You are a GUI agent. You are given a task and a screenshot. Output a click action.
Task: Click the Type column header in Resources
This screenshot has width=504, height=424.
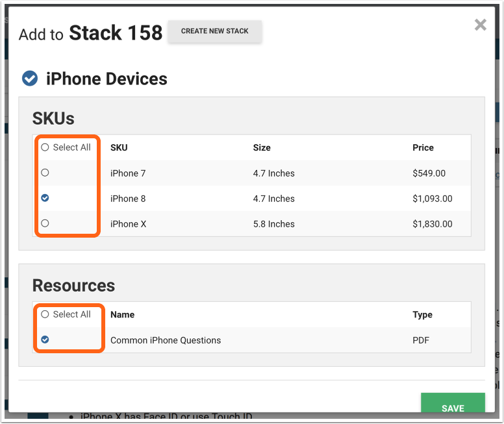422,315
